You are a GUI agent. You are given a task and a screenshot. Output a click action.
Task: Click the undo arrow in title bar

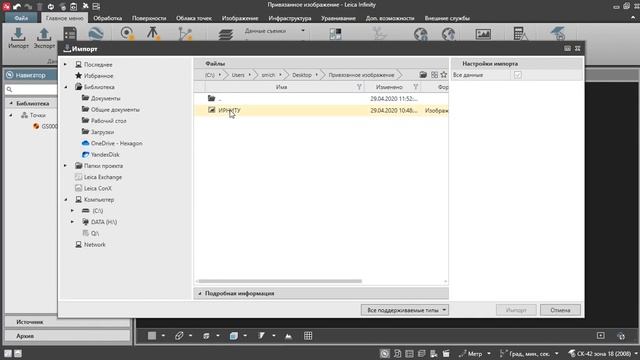17,7
